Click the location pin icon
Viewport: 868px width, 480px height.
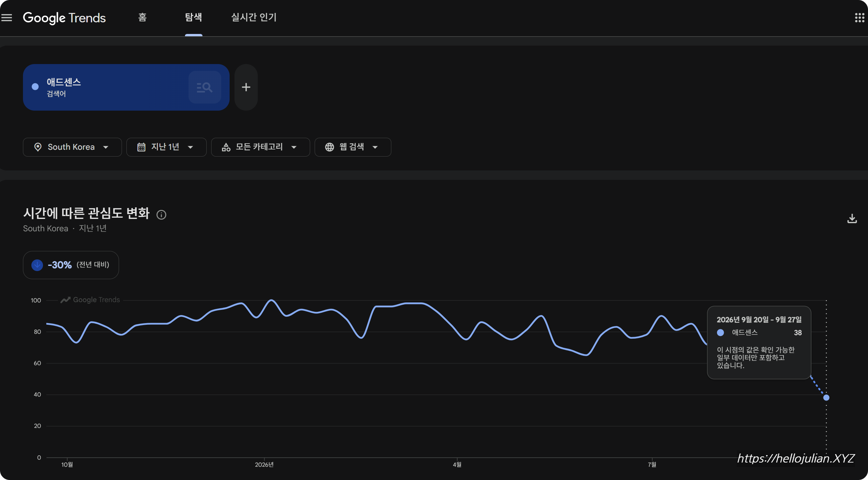(x=38, y=147)
